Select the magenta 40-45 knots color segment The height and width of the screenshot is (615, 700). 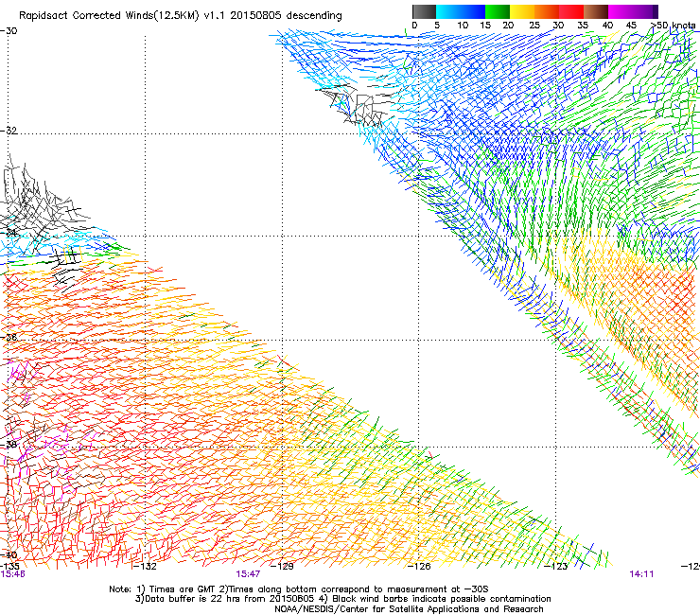click(x=621, y=11)
